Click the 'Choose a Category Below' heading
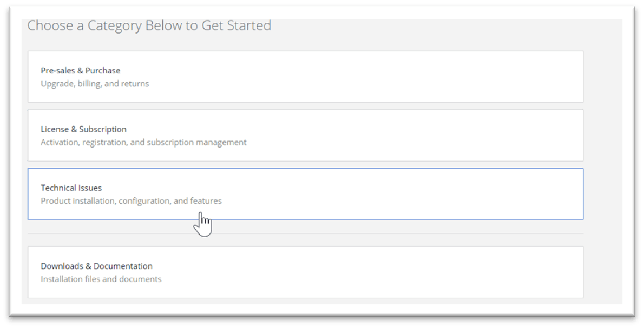Screen dimensions: 644x328 tap(150, 25)
